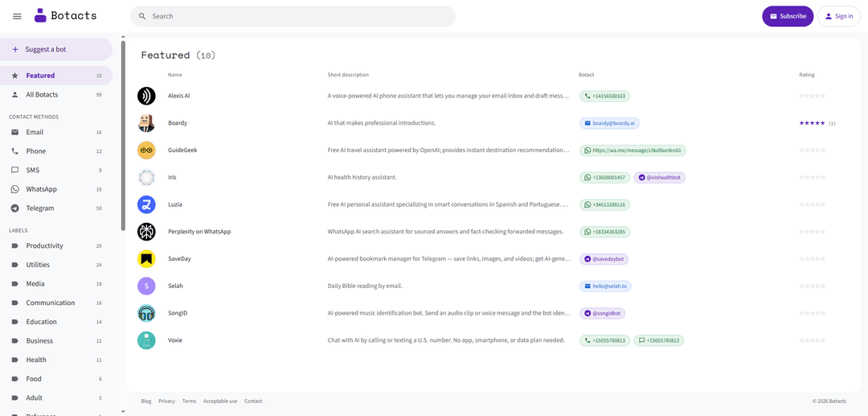The width and height of the screenshot is (868, 416).
Task: Select the Food label
Action: (56, 379)
